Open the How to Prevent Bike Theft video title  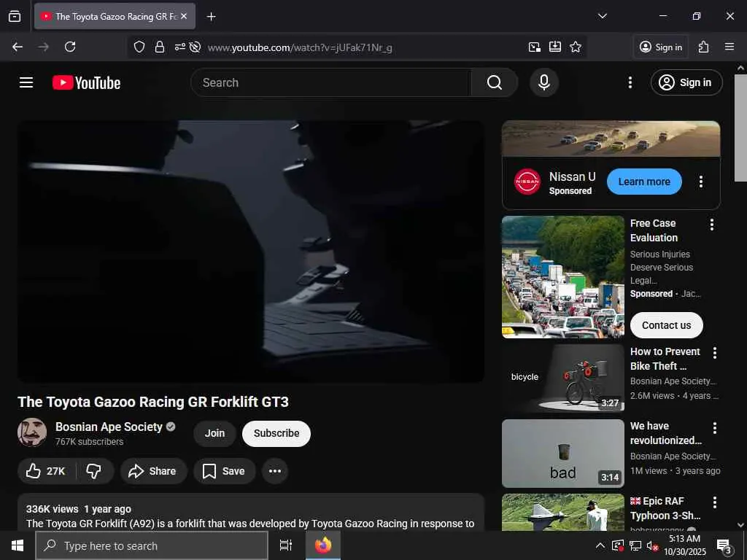click(x=665, y=359)
